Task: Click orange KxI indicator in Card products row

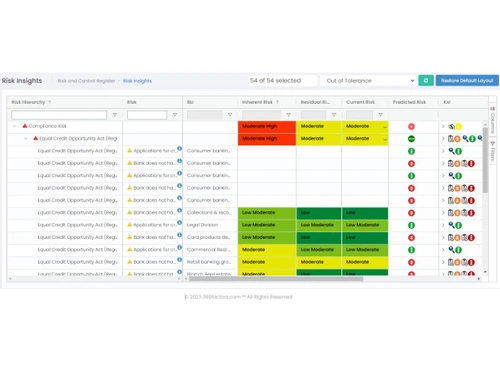Action: [457, 238]
